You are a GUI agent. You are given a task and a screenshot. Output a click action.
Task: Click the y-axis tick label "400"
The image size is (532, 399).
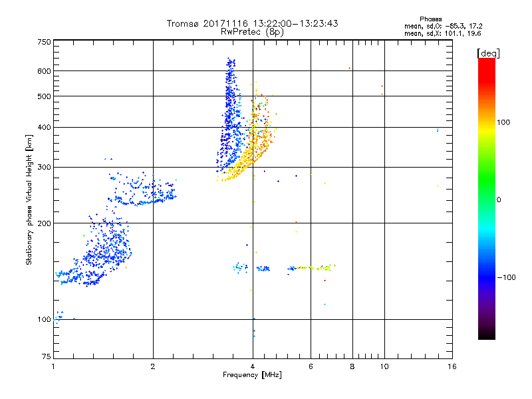tap(44, 127)
